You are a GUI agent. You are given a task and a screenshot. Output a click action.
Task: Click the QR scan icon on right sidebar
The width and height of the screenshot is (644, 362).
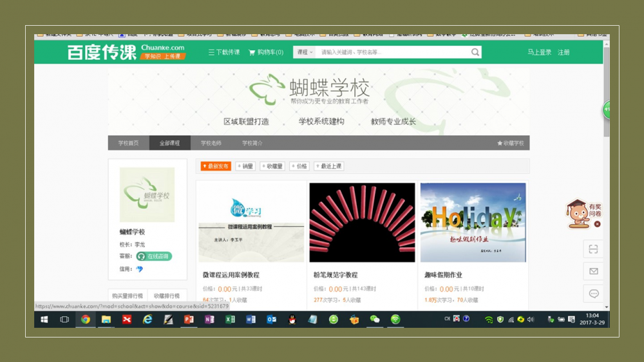click(593, 249)
